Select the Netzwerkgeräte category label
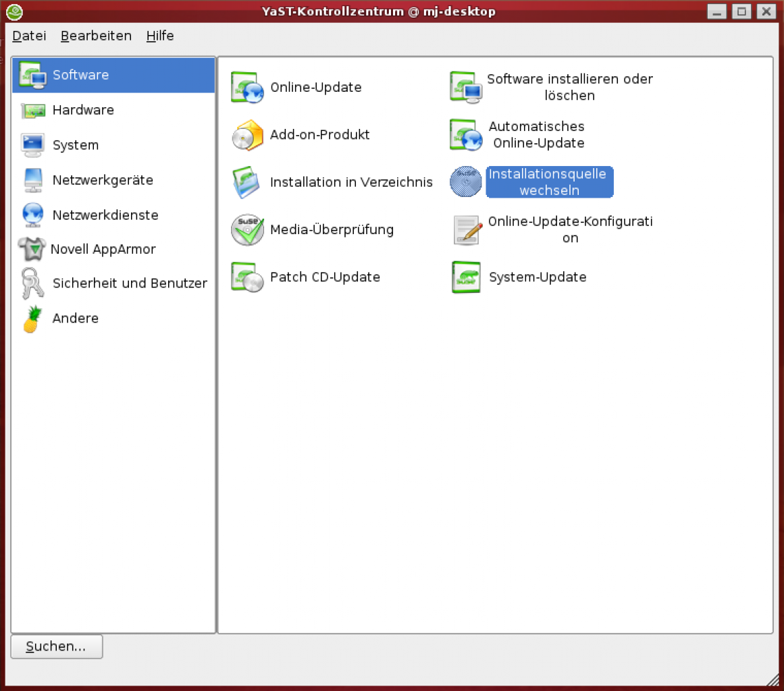The width and height of the screenshot is (784, 691). coord(103,180)
